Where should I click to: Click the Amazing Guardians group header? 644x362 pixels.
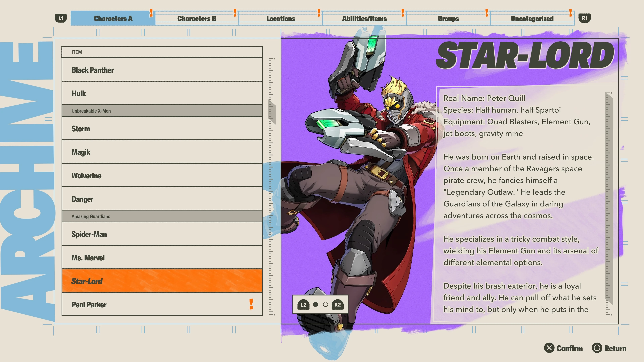162,216
